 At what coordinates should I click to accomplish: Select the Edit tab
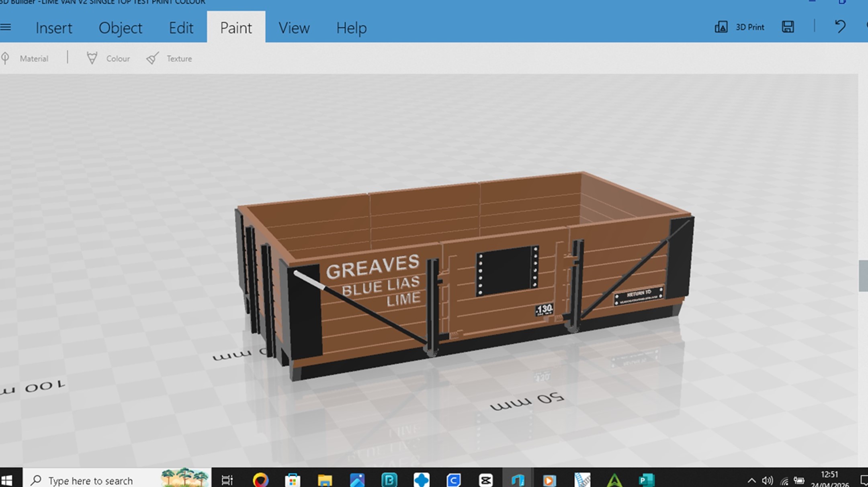pos(181,28)
